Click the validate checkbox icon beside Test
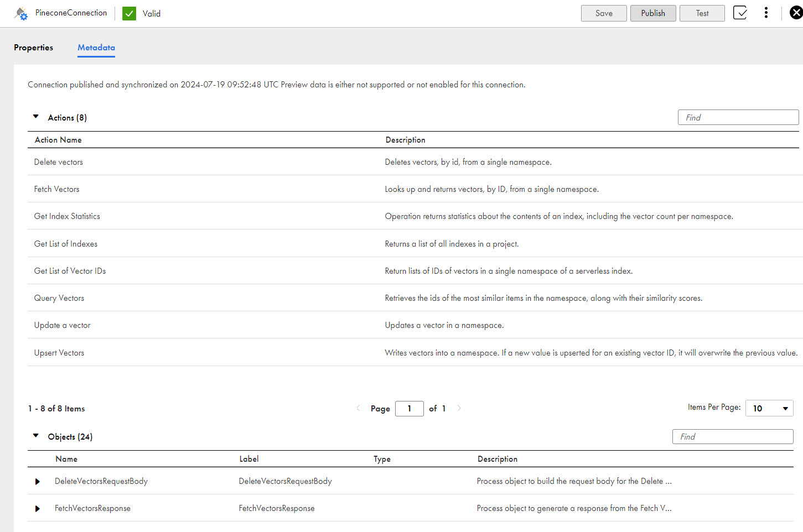The image size is (803, 532). point(740,13)
